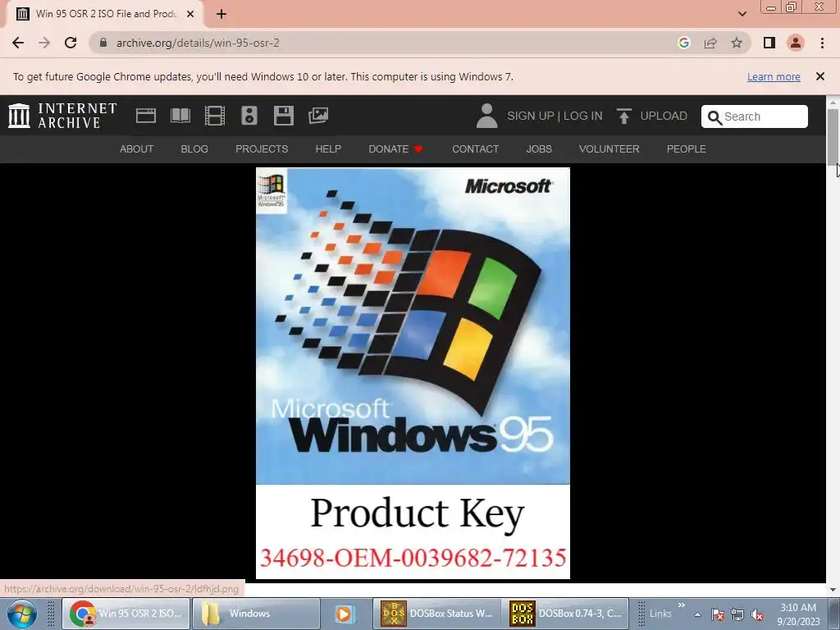The height and width of the screenshot is (630, 840).
Task: Open the Web (Wayback) media icon
Action: [146, 116]
